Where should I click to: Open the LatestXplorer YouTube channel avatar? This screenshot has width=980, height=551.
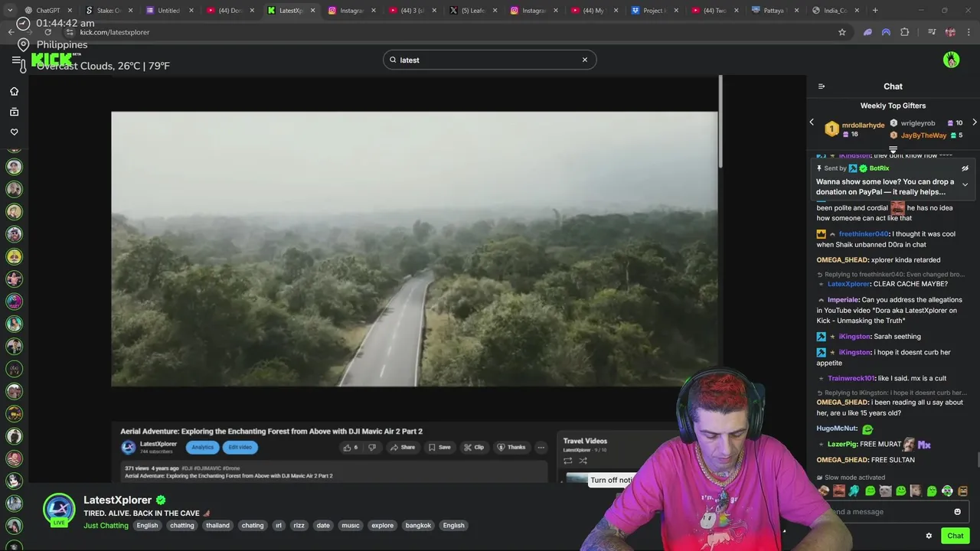[128, 448]
